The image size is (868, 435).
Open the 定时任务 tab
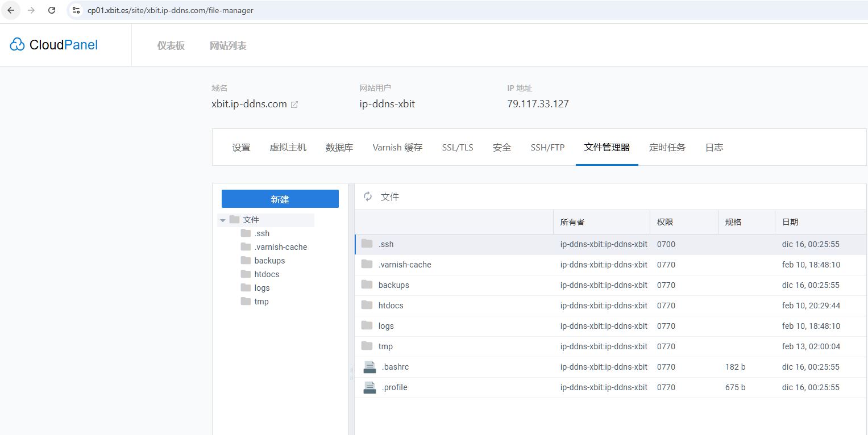[667, 147]
